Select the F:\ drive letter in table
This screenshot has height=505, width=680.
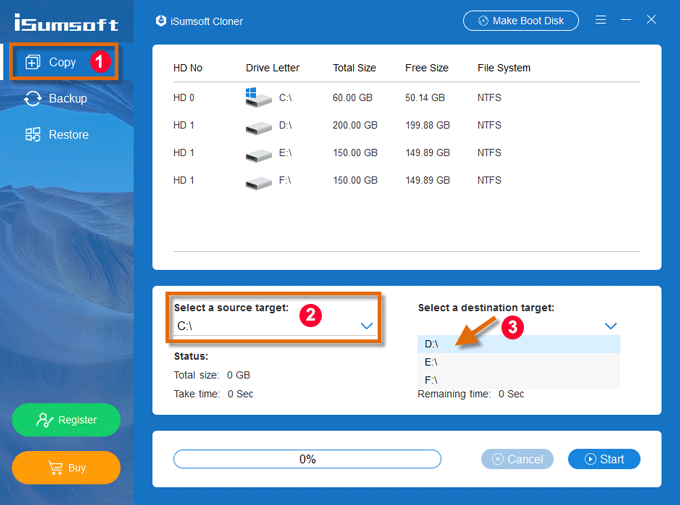[285, 180]
